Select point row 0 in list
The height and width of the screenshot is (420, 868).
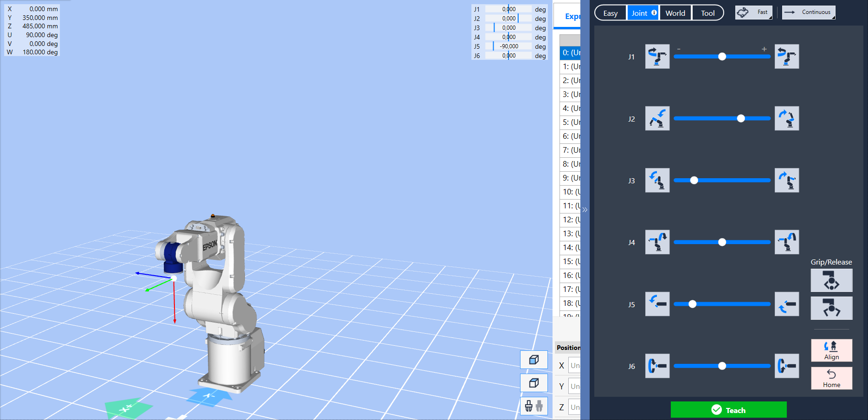570,52
